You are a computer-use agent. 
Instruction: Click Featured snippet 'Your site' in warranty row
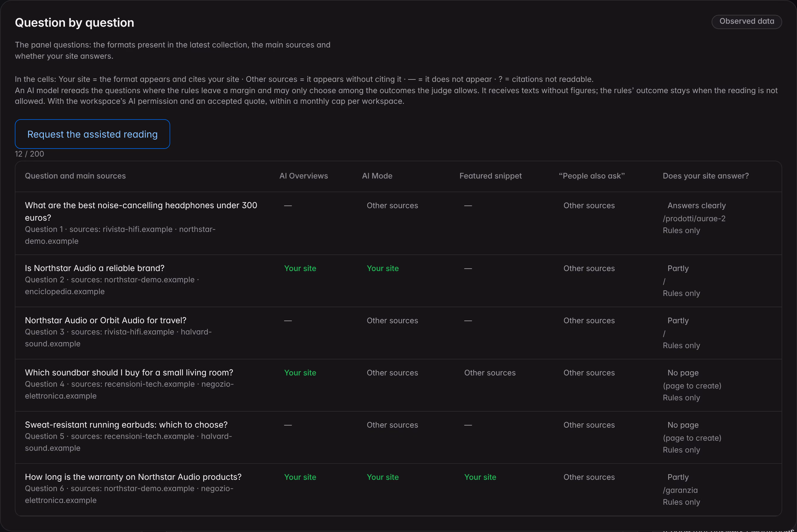coord(480,477)
